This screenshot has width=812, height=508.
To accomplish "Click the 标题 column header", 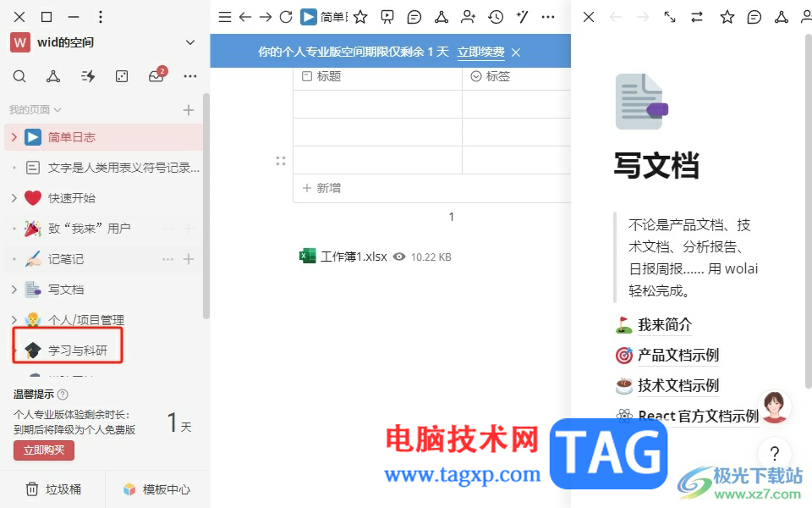I will click(x=377, y=77).
